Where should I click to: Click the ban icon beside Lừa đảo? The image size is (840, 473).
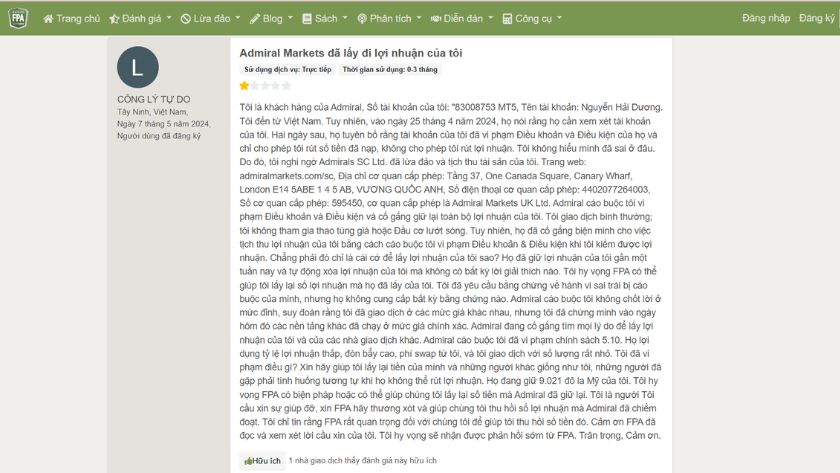pyautogui.click(x=185, y=18)
